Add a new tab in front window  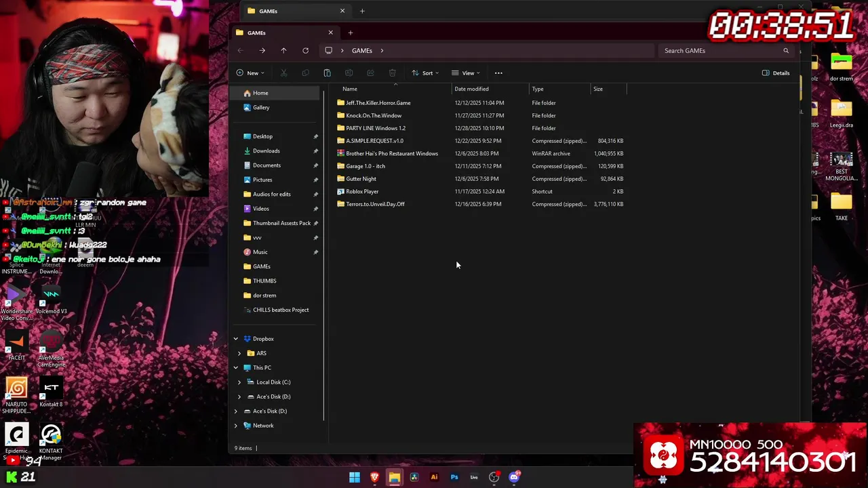point(351,33)
